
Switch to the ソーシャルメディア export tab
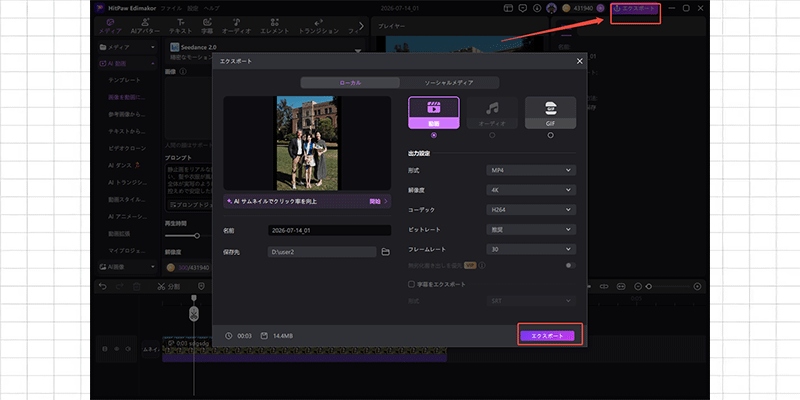coord(449,83)
